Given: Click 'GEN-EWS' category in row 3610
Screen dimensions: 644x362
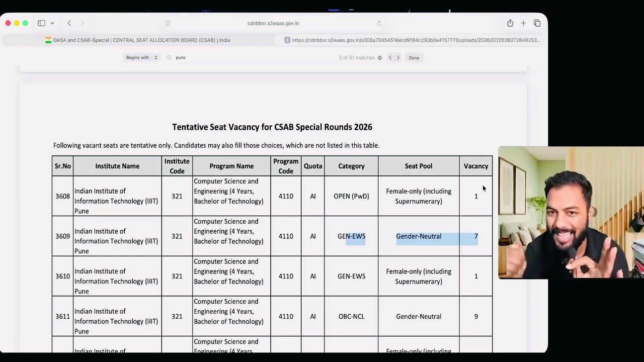Looking at the screenshot, I should tap(351, 276).
